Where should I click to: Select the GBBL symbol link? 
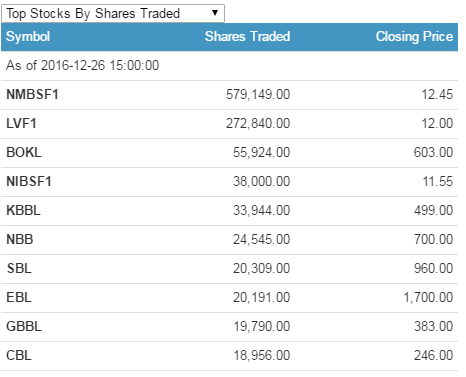point(24,326)
